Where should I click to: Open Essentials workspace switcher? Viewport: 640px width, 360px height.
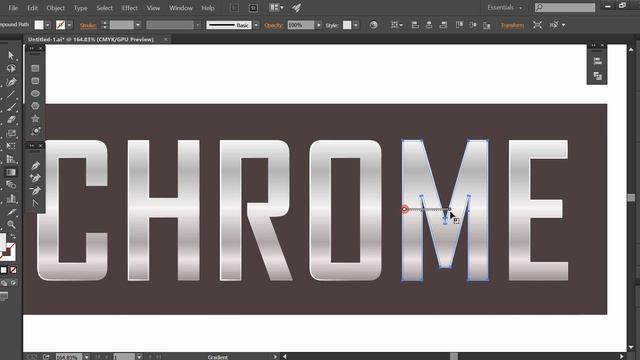point(504,8)
